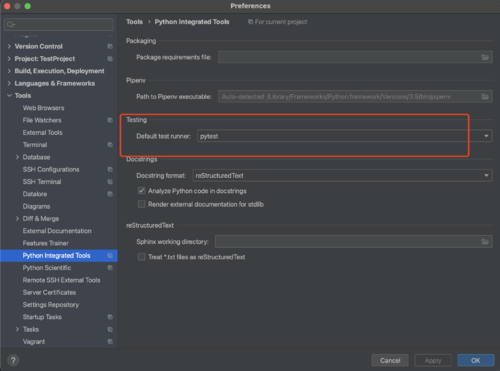Click the Cancel button
500x371 pixels.
coord(390,360)
